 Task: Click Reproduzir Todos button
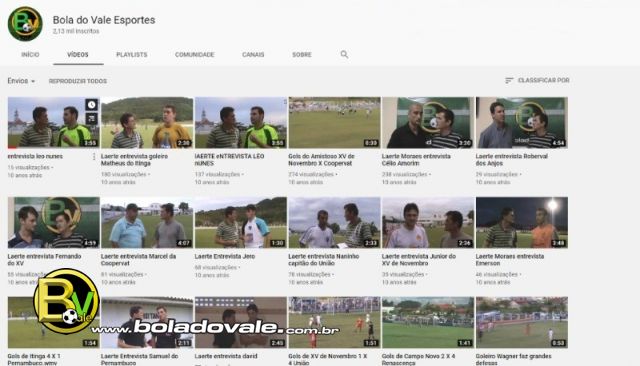pos(78,81)
